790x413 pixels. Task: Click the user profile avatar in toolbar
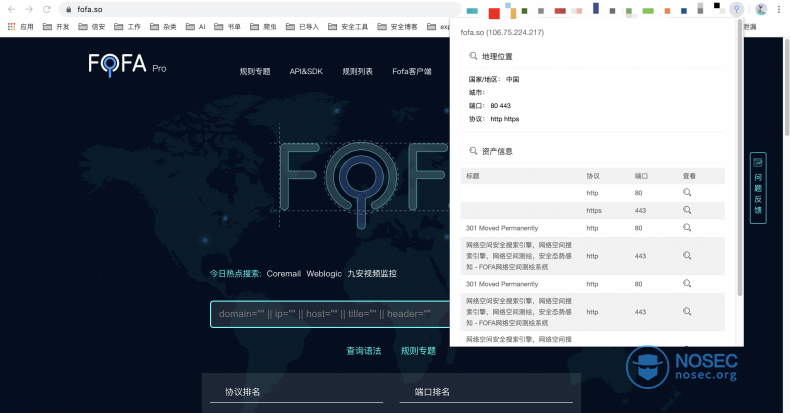pyautogui.click(x=761, y=9)
